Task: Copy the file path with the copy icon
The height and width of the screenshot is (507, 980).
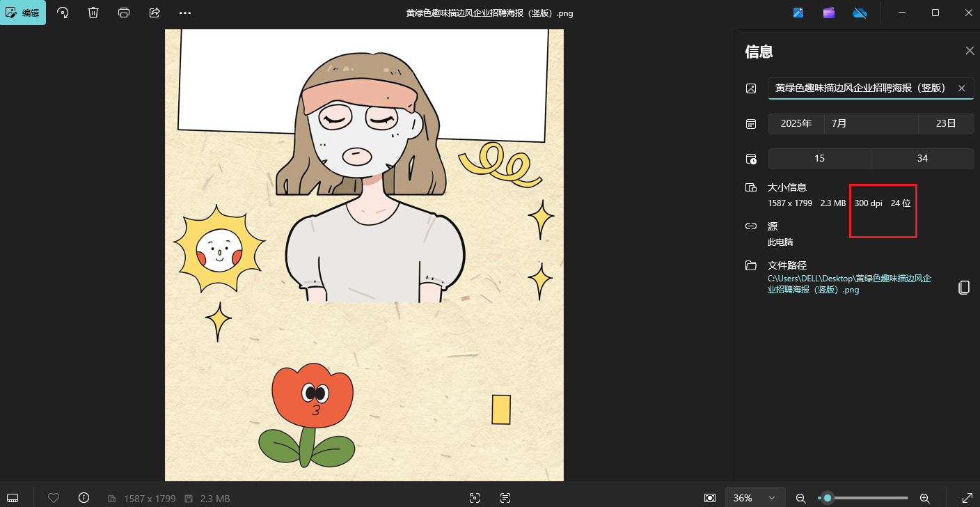Action: coord(963,288)
